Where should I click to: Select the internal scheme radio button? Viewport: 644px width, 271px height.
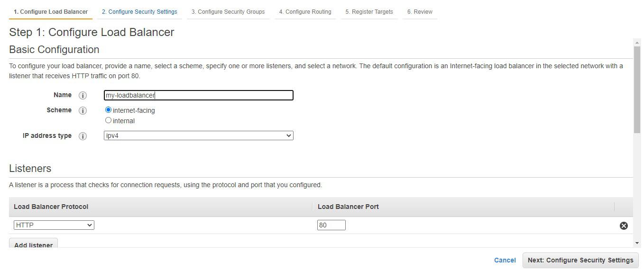[108, 120]
